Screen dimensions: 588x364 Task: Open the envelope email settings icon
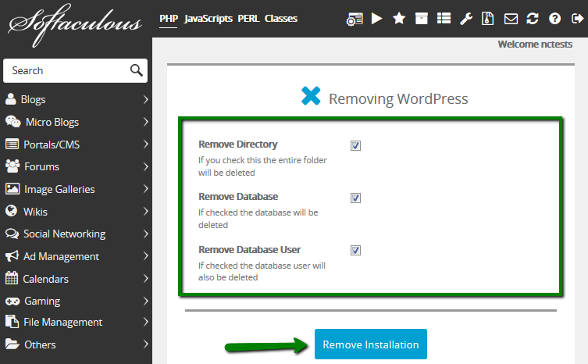511,19
